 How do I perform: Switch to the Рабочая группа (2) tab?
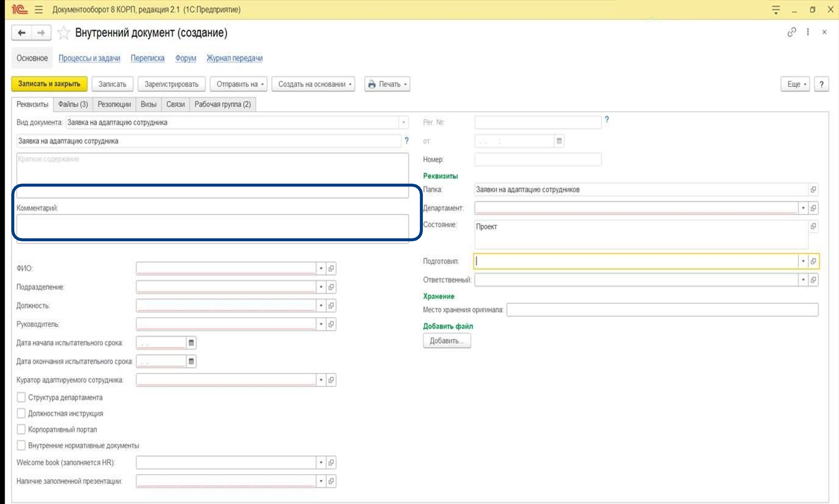coord(222,104)
